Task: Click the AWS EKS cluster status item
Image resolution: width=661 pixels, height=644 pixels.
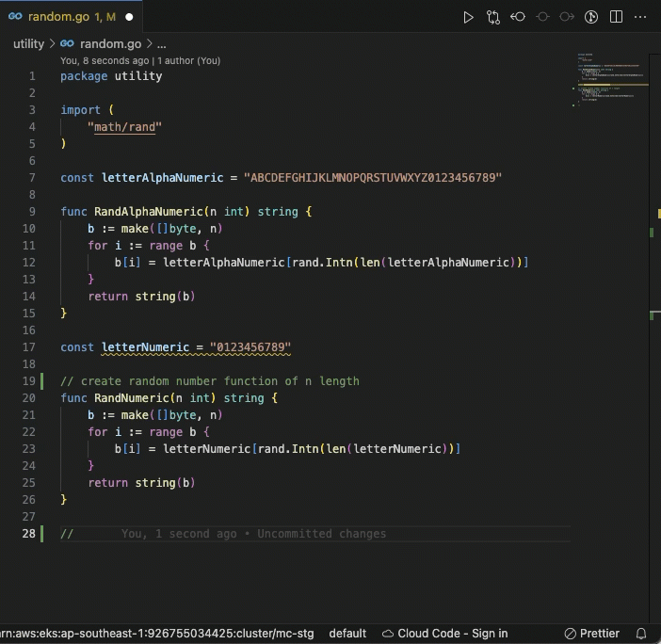Action: (157, 634)
